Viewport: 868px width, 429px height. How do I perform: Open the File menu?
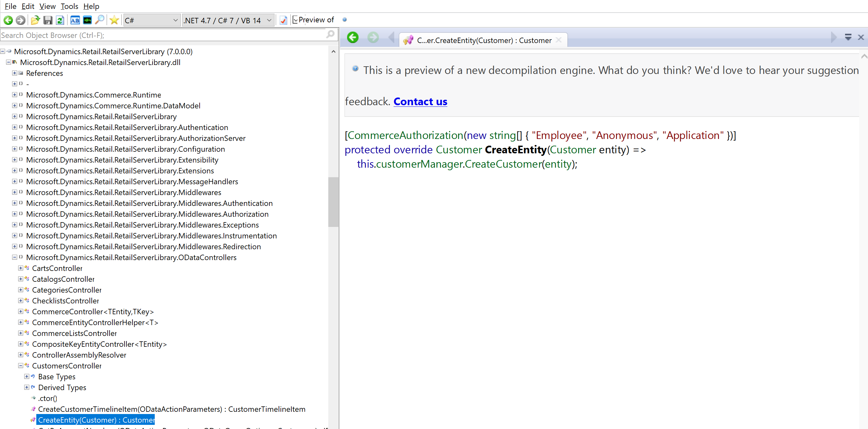click(11, 6)
